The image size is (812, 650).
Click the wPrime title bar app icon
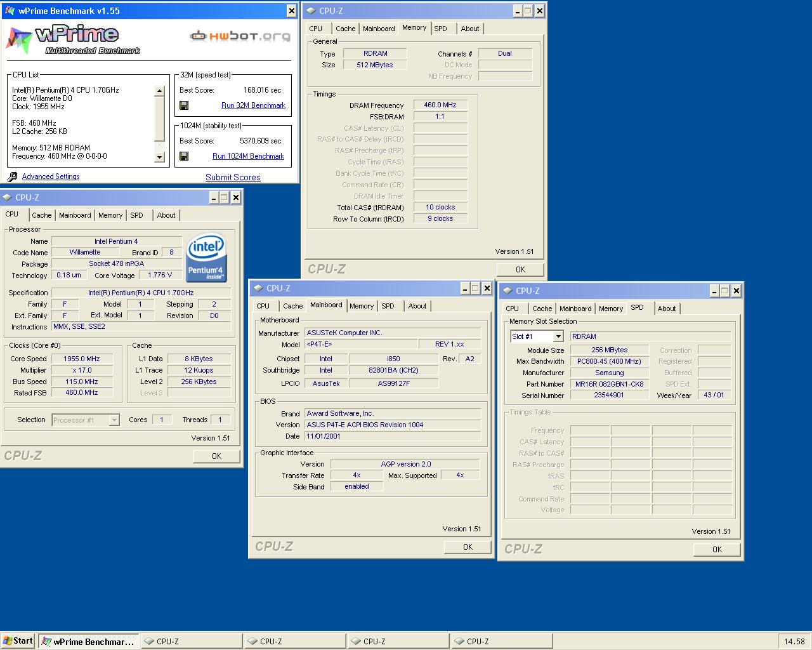(10, 11)
